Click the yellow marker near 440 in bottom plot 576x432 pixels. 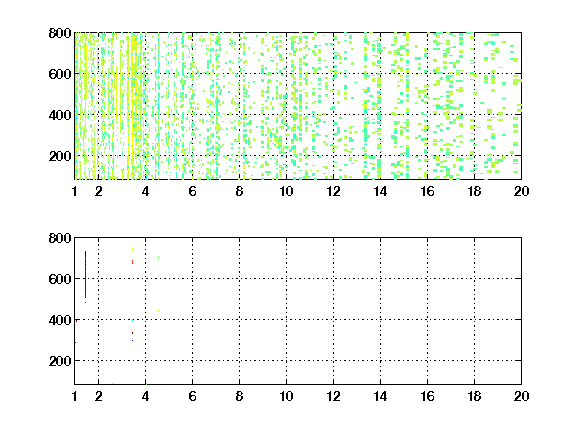[158, 311]
